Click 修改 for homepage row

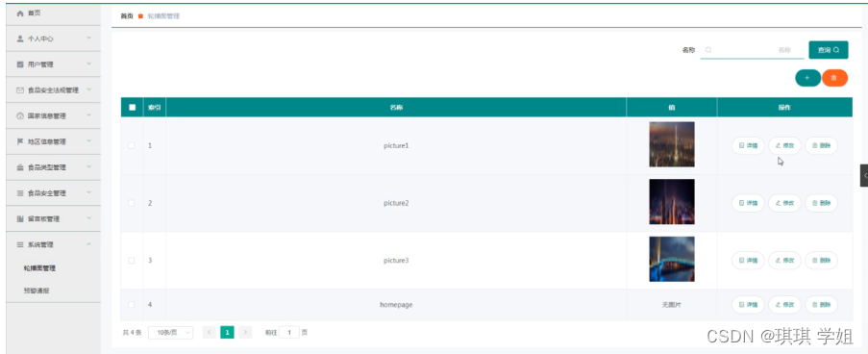784,305
